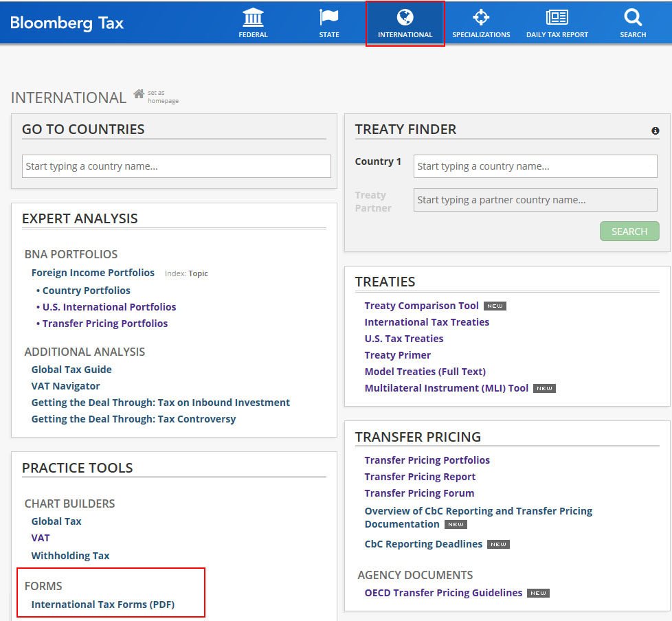Select the Topic index link
Screen dimensions: 672x621
[198, 273]
